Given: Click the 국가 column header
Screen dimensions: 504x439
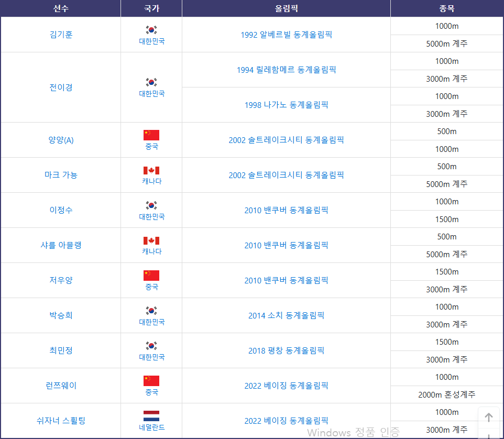Looking at the screenshot, I should (151, 8).
